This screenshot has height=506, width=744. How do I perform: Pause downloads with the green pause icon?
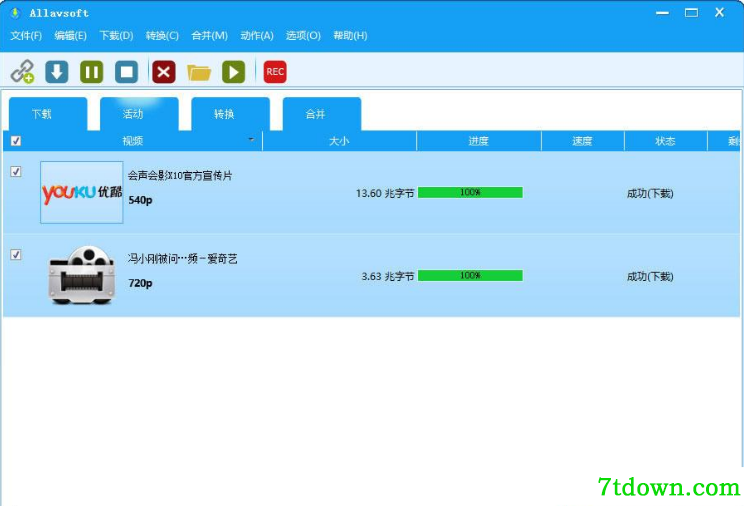pos(92,72)
